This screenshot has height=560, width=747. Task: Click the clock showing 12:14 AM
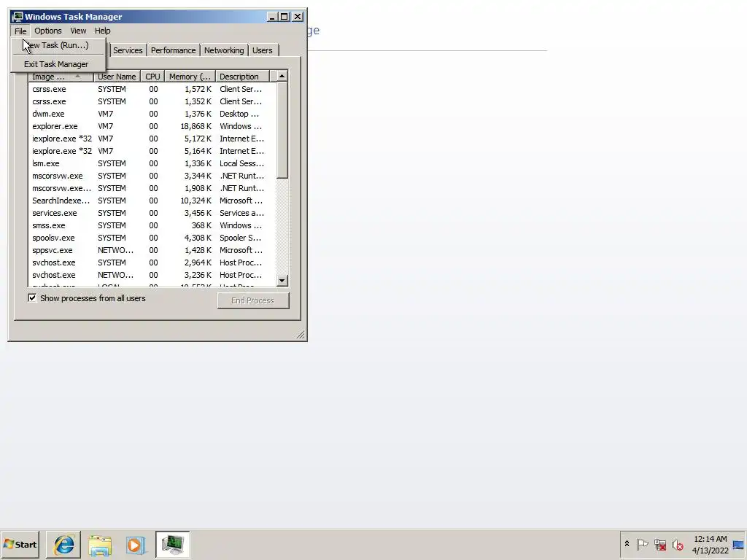[x=710, y=545]
